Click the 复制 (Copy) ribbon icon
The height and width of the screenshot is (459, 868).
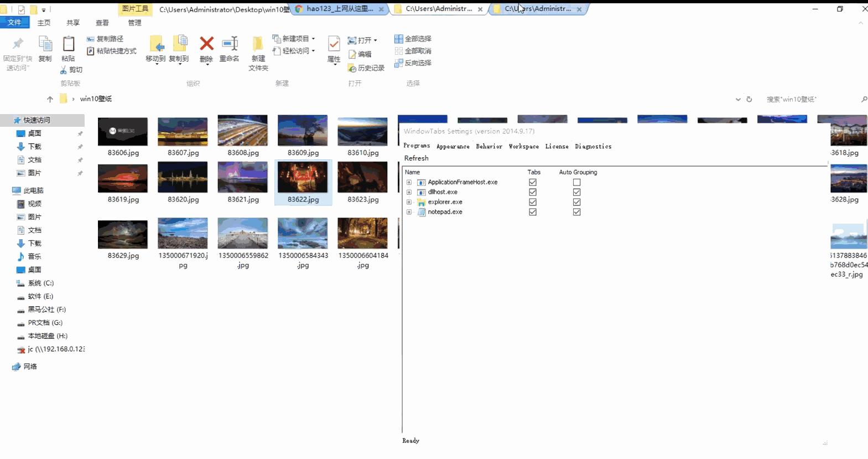tap(45, 44)
